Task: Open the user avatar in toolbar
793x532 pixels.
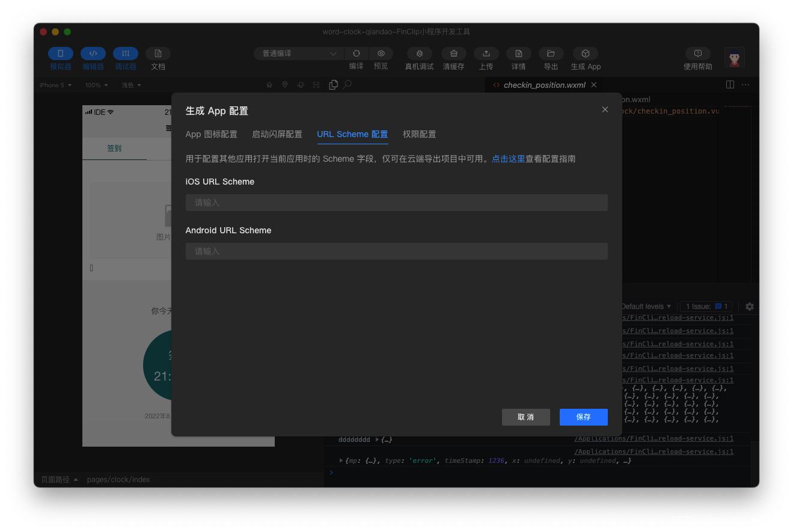Action: [734, 58]
